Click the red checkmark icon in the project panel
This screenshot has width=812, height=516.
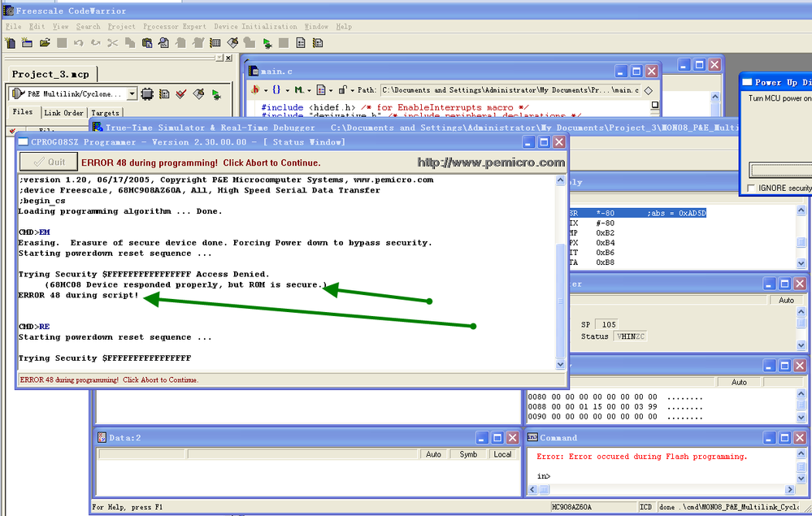point(180,93)
